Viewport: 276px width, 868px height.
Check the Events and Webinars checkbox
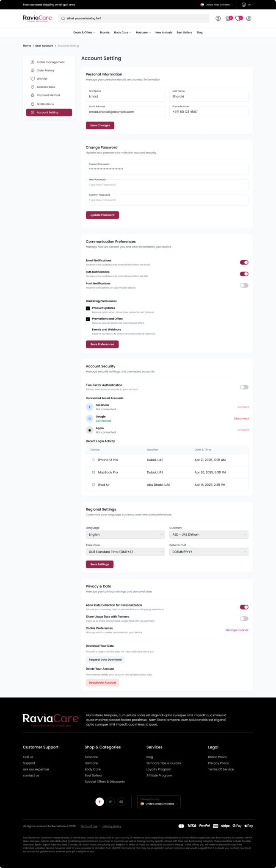[x=88, y=329]
